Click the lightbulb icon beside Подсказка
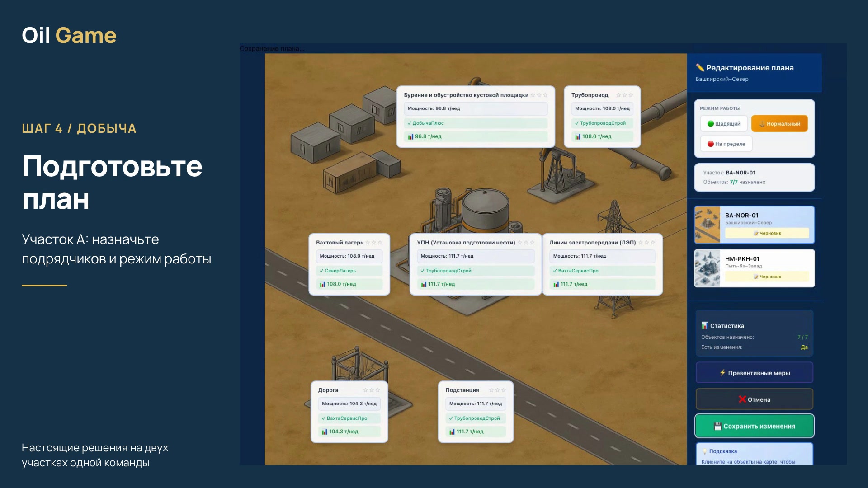The image size is (868, 488). [x=704, y=451]
